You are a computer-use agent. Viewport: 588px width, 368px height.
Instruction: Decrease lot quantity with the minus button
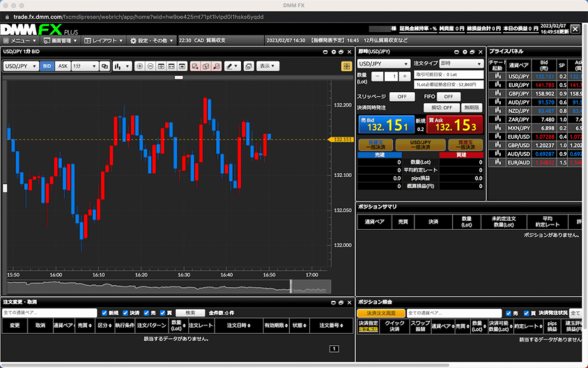coord(377,76)
